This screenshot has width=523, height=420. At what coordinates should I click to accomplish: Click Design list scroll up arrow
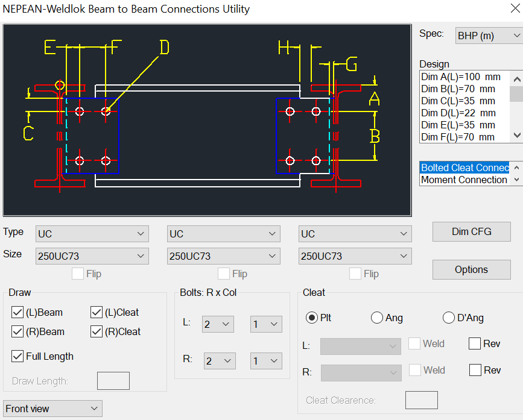[x=516, y=80]
